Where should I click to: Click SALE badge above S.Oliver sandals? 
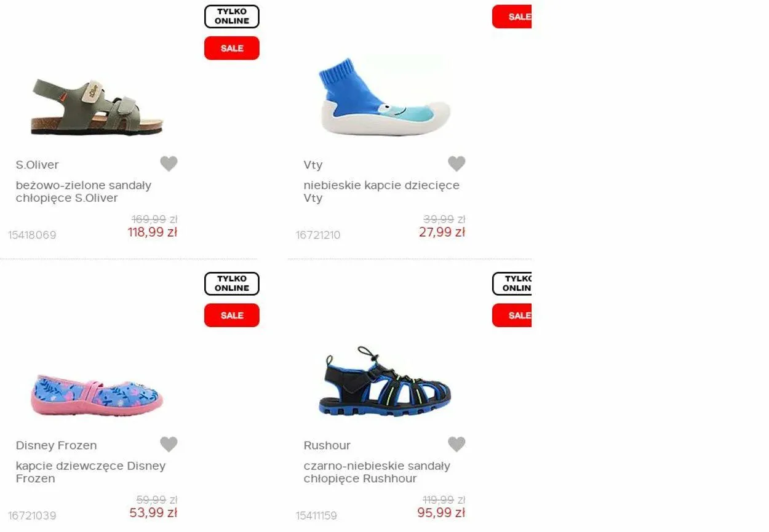[232, 48]
